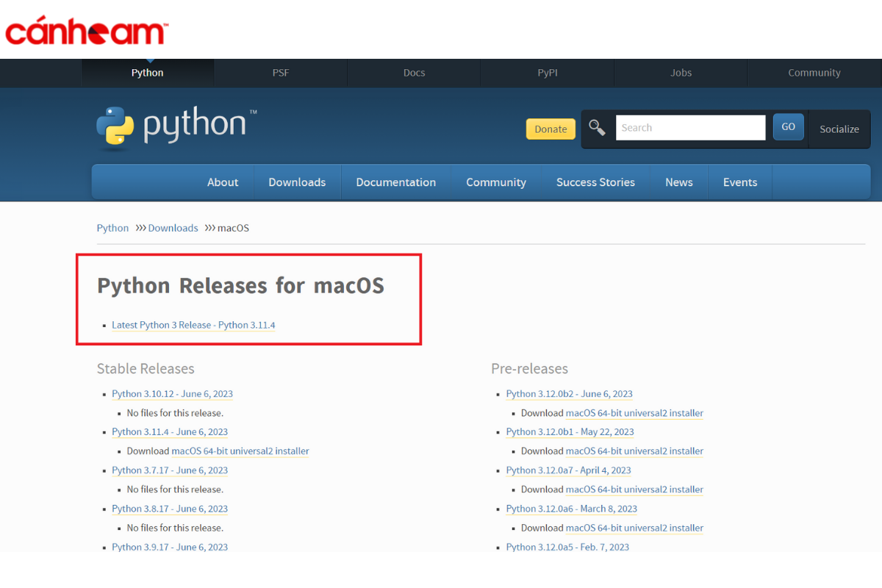Viewport: 882px width, 588px height.
Task: Open the News navigation menu
Action: 679,182
